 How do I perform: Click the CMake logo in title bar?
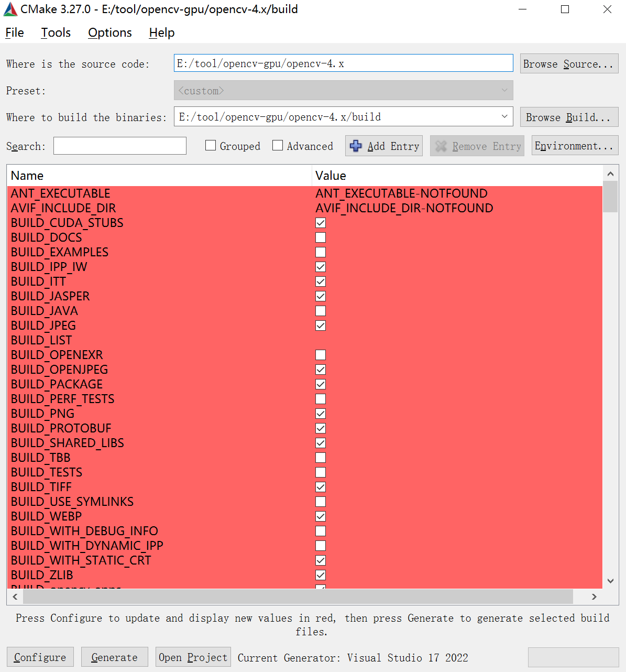pyautogui.click(x=10, y=9)
